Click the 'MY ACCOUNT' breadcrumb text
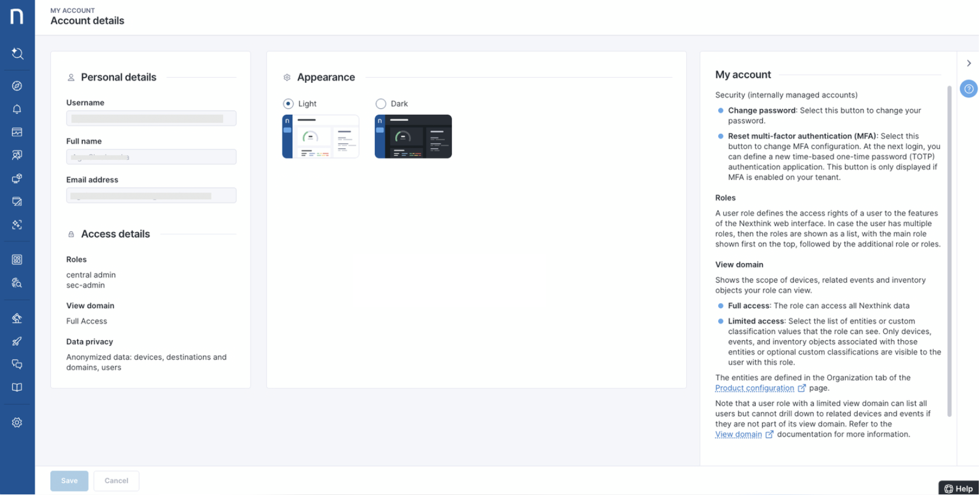 (72, 10)
